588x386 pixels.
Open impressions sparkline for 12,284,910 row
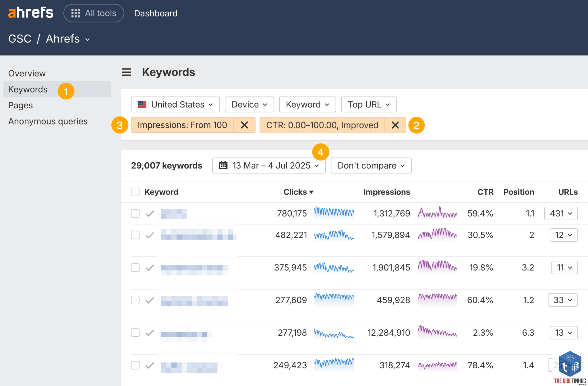437,332
